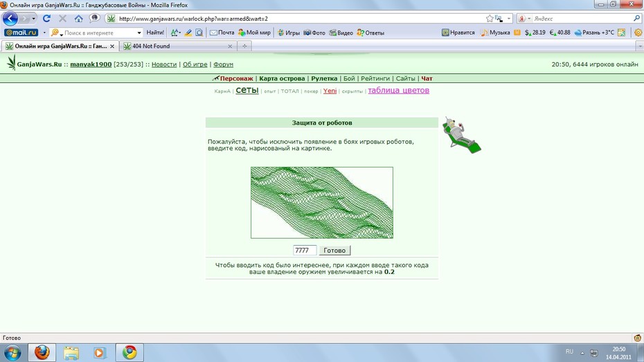This screenshot has height=362, width=644.
Task: Click the Найти! search button
Action: pos(155,33)
